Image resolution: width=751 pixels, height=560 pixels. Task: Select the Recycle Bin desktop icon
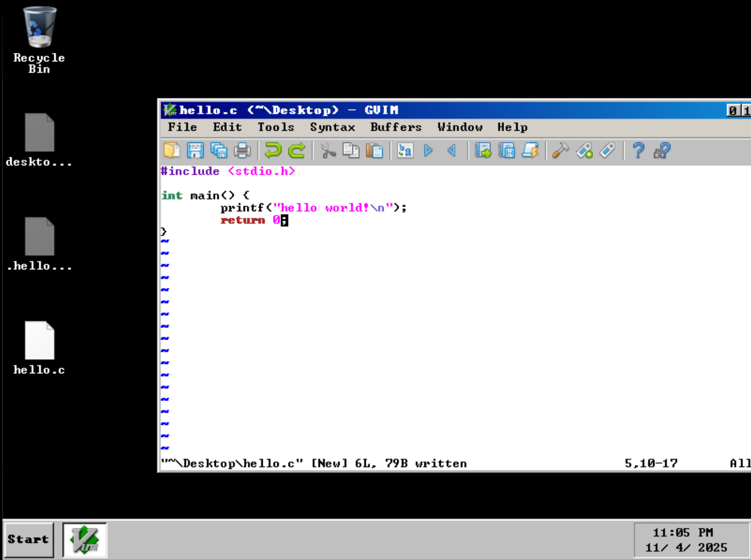39,40
